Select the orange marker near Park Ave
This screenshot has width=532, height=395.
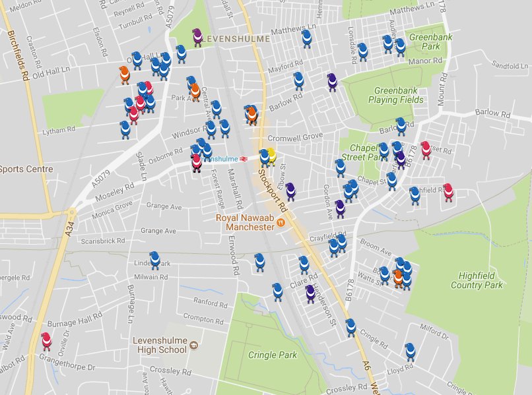(195, 92)
